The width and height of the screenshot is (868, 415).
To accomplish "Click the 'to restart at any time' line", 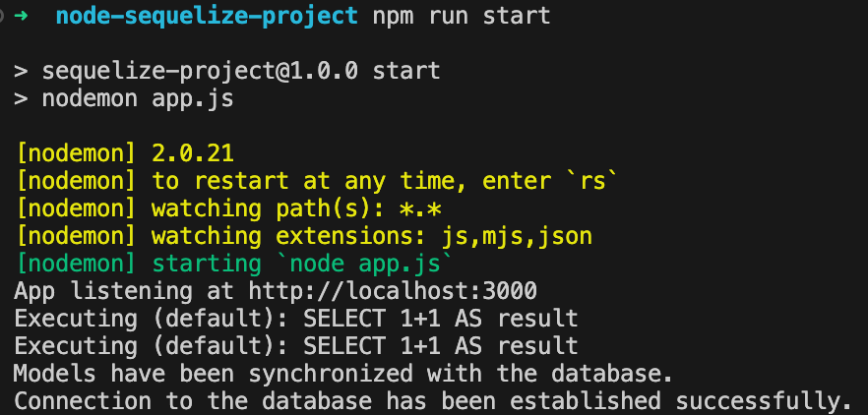I will tap(317, 181).
